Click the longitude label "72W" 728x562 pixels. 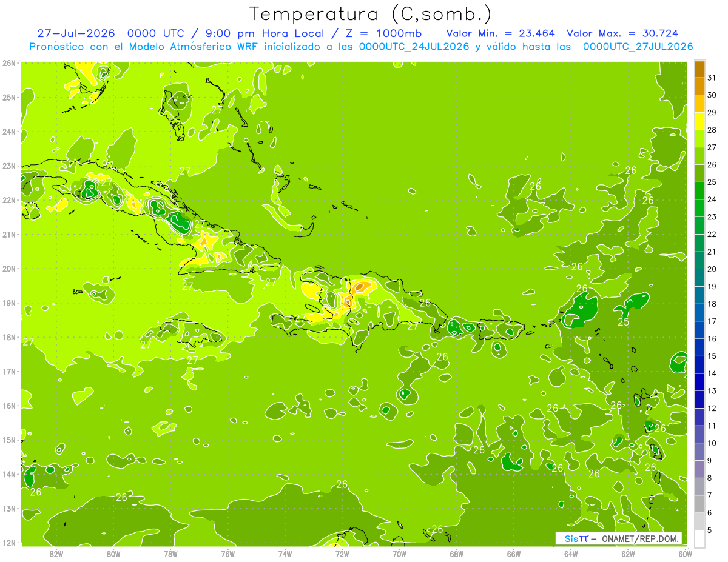(342, 554)
